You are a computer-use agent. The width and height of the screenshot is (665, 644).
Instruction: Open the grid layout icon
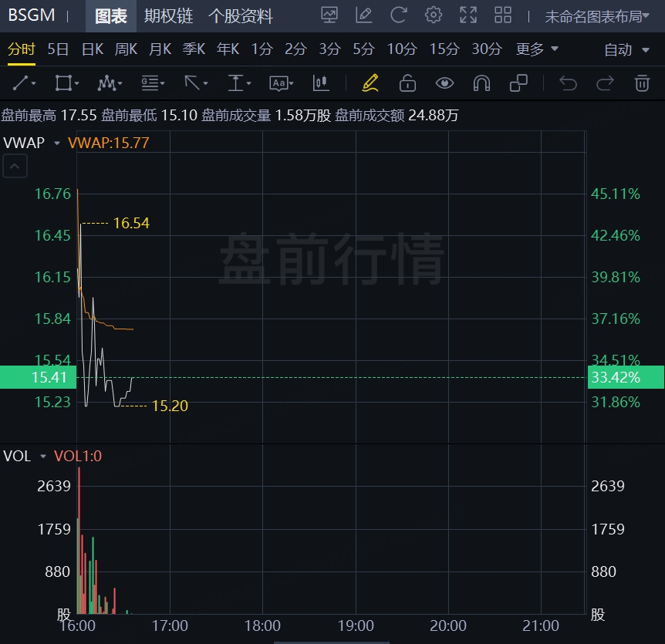click(x=503, y=15)
